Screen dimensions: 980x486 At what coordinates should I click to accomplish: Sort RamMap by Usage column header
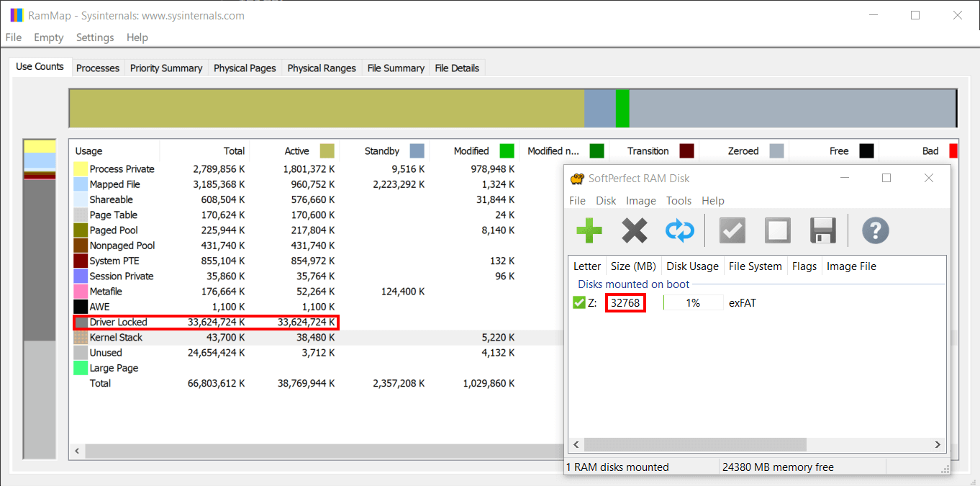point(114,151)
